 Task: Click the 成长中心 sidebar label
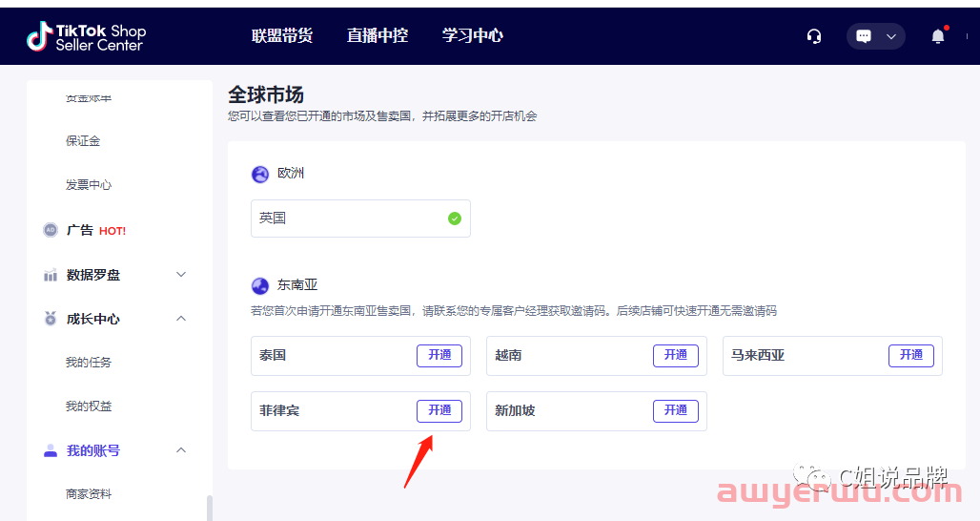(93, 319)
